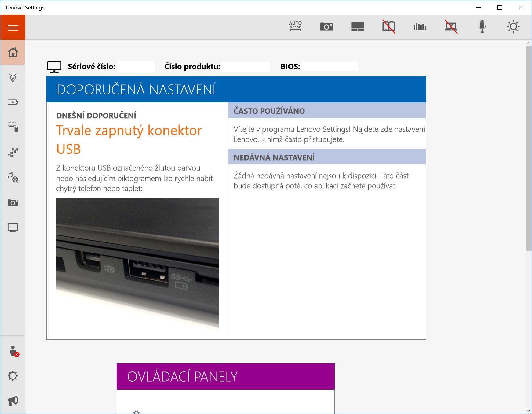Click the NEDÁVNÁ NASTAVENÍ section header
The width and height of the screenshot is (532, 414).
tap(327, 157)
